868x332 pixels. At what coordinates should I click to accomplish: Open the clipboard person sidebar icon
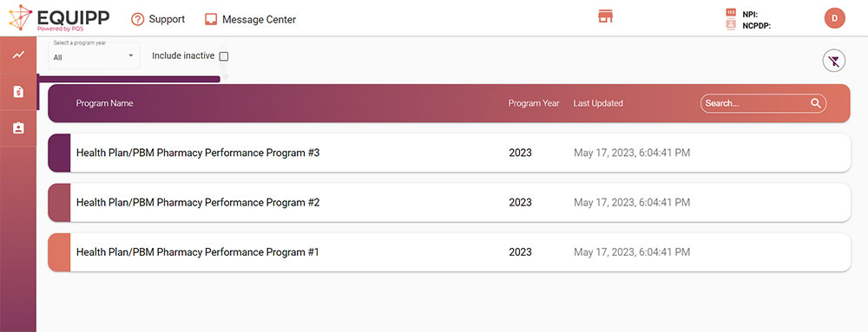(19, 127)
